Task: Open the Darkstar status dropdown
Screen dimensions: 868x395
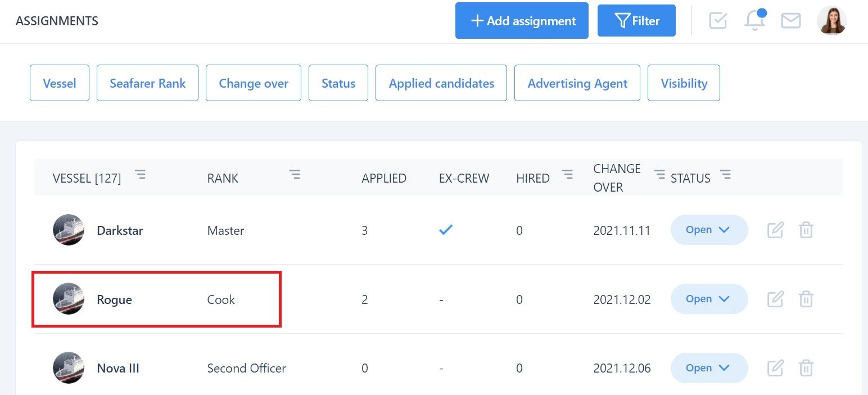Action: click(709, 230)
